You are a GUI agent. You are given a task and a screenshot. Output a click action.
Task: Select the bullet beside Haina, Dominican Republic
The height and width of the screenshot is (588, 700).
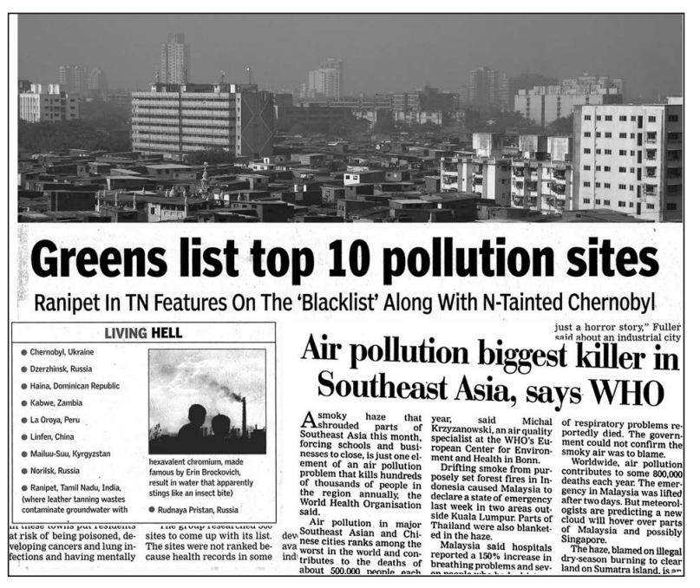[24, 386]
